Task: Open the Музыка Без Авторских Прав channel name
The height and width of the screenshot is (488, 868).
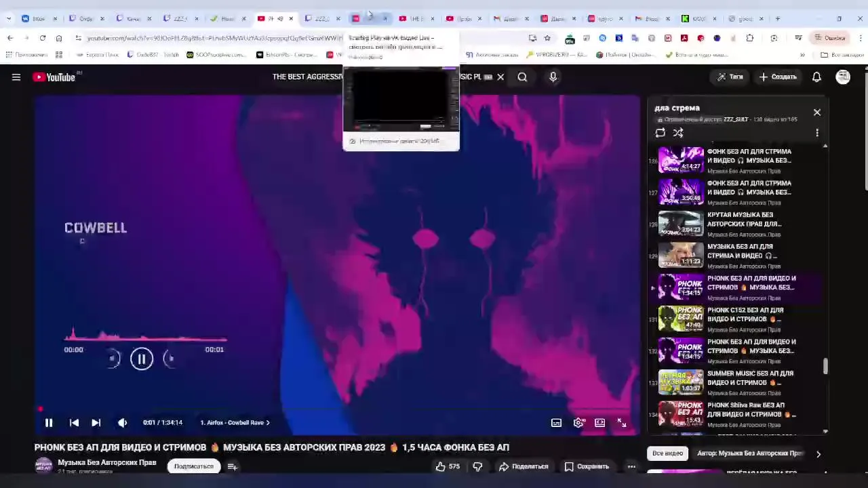Action: coord(107,462)
